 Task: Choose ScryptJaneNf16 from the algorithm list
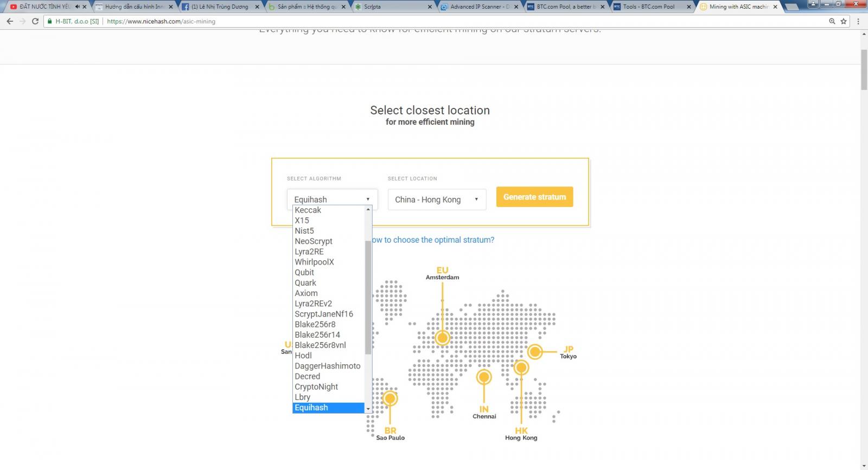pos(328,314)
